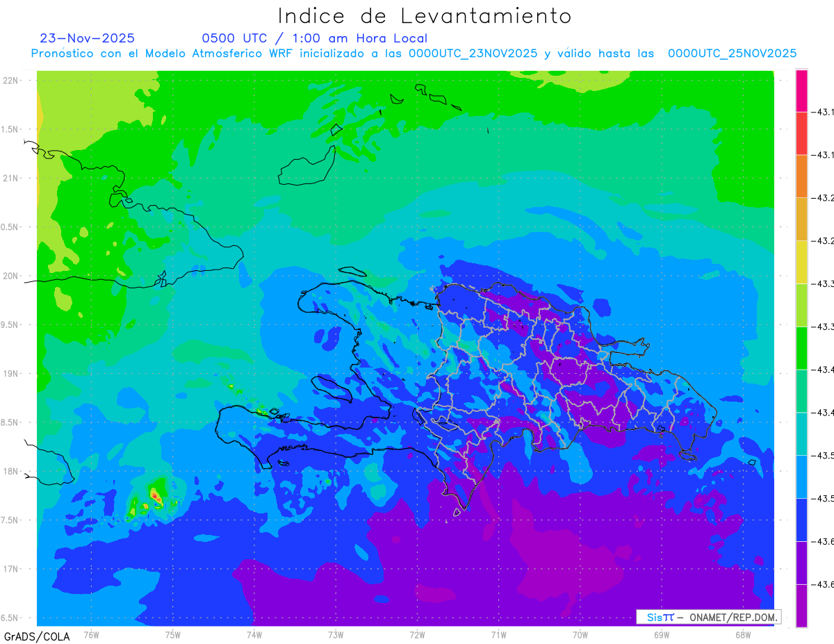Click the '19N' latitude label
The height and width of the screenshot is (644, 834).
pos(11,373)
